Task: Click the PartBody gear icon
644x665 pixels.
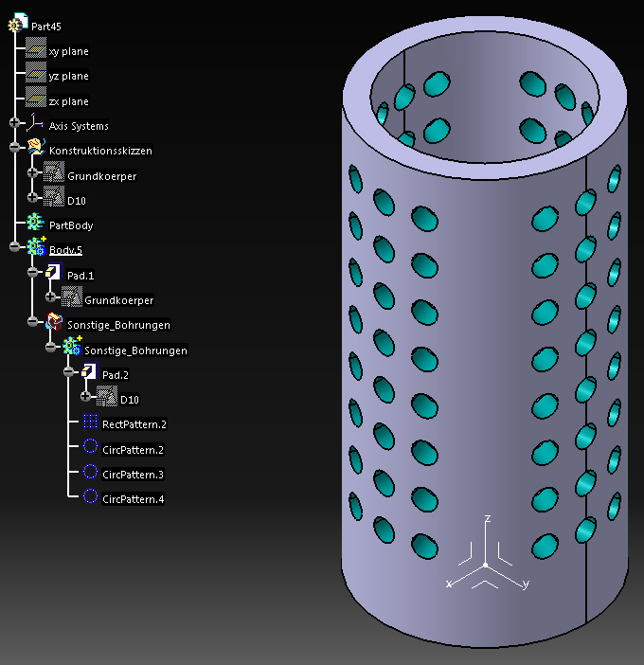Action: 35,222
